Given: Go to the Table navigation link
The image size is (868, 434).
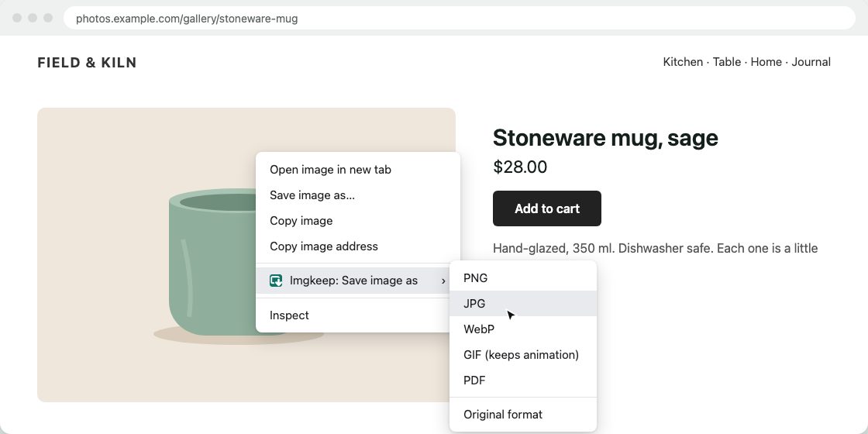Looking at the screenshot, I should coord(726,62).
